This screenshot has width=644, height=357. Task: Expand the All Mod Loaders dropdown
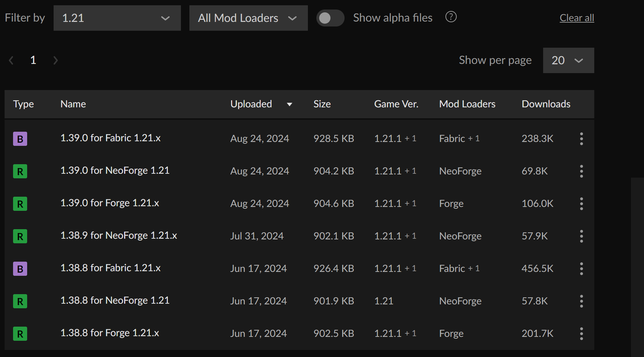coord(248,18)
